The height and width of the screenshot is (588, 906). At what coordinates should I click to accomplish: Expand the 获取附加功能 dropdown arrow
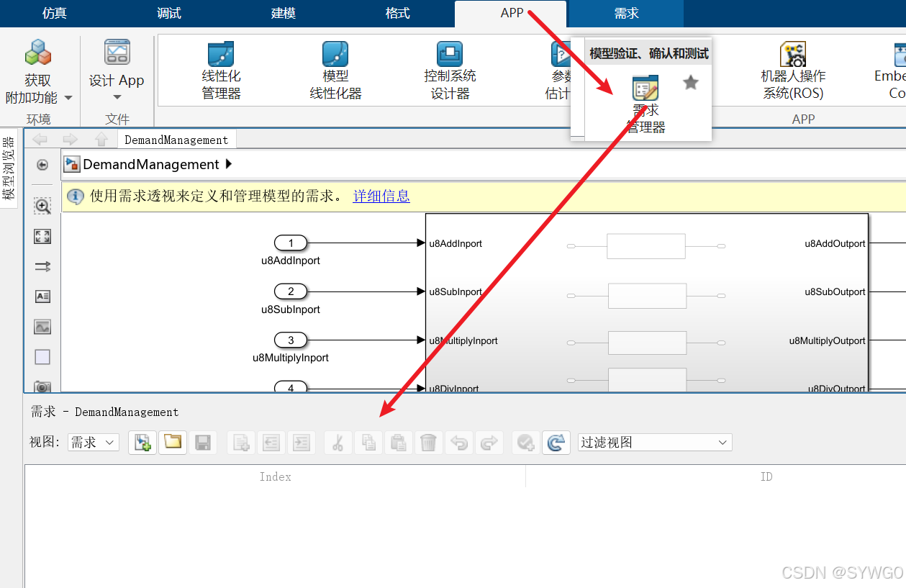[x=68, y=98]
